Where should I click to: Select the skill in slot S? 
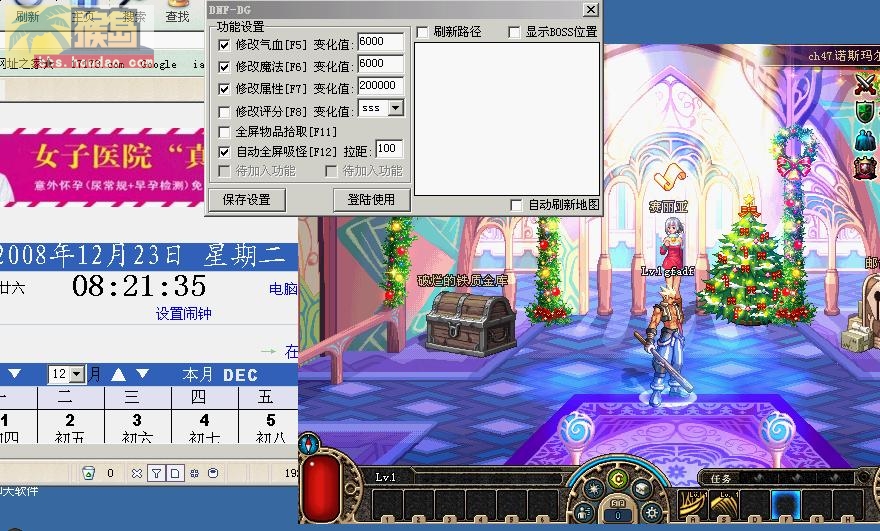[x=723, y=504]
